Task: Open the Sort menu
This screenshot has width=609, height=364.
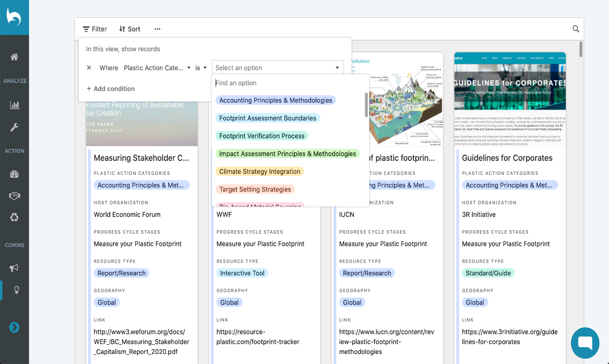Action: click(129, 29)
